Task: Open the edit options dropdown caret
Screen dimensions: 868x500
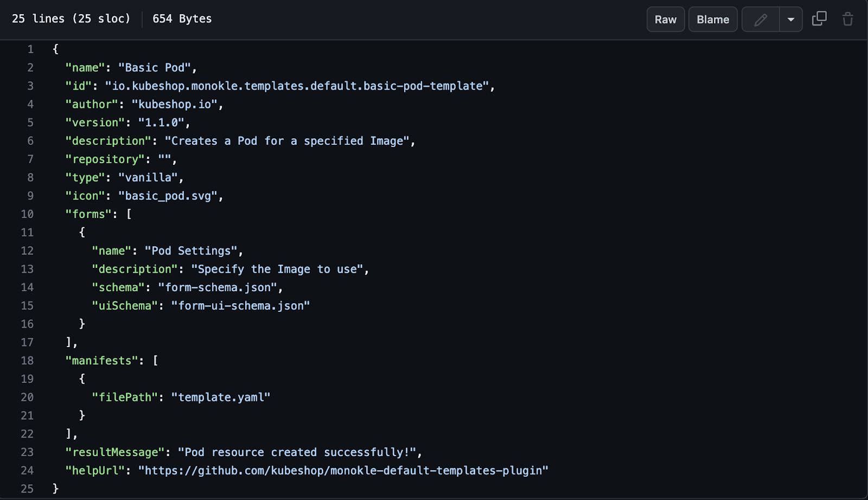Action: 790,20
